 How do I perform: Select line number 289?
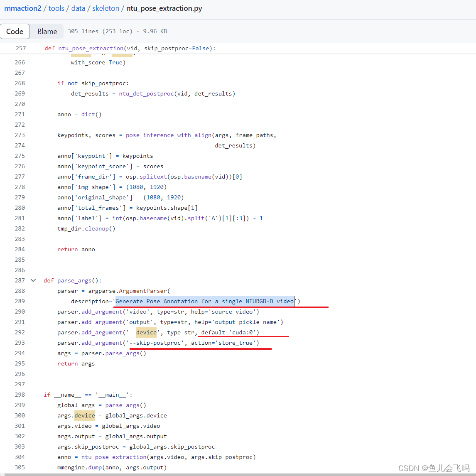20,301
